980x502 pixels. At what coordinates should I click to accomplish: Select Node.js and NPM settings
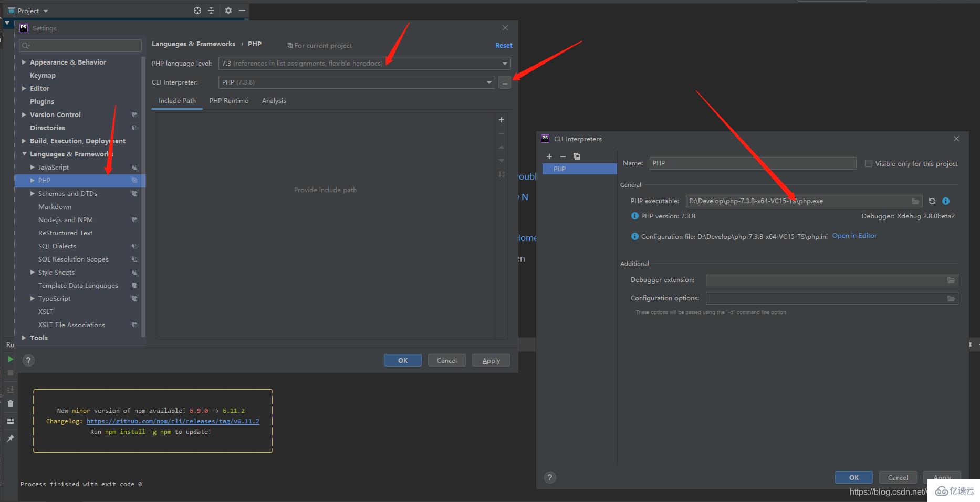[x=66, y=220]
